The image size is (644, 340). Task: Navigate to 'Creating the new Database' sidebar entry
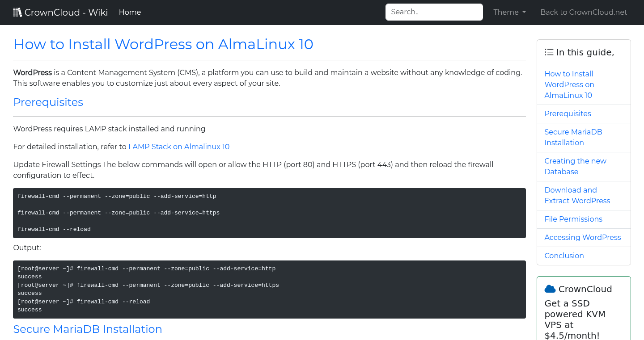pyautogui.click(x=576, y=166)
